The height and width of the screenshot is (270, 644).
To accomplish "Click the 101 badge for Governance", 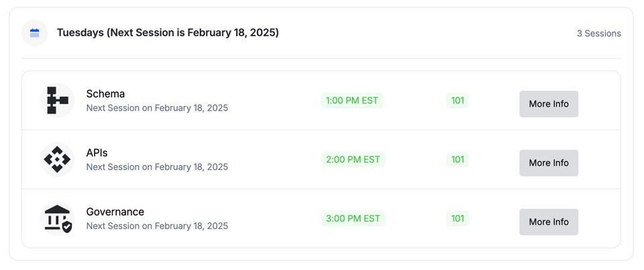I will pos(458,219).
